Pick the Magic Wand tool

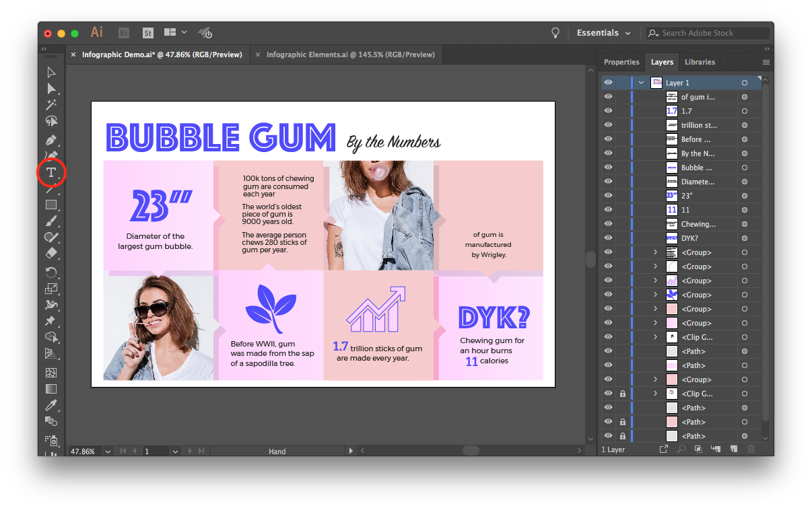point(51,105)
